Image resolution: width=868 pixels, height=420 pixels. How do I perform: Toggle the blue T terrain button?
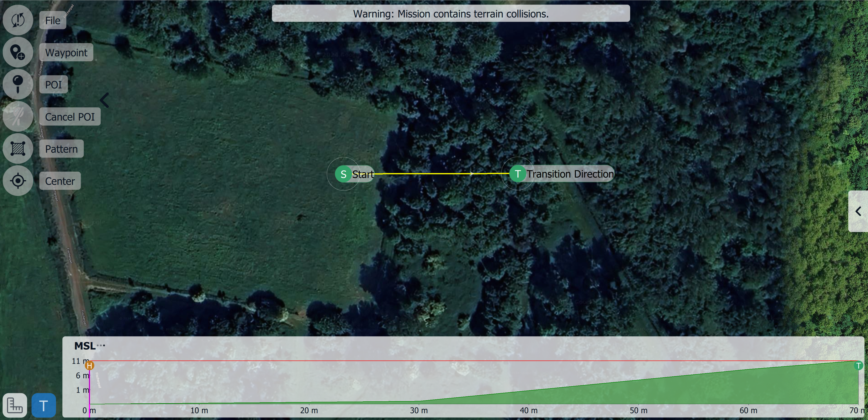click(44, 405)
